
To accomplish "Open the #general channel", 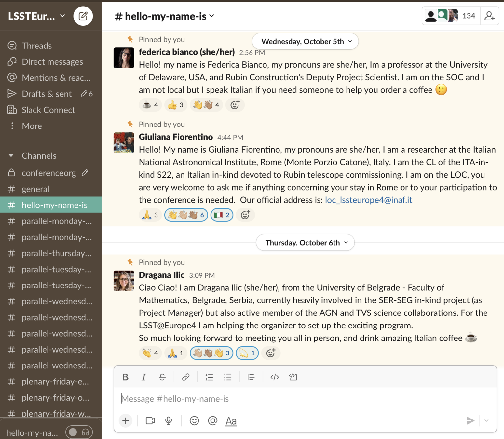I will pyautogui.click(x=51, y=189).
